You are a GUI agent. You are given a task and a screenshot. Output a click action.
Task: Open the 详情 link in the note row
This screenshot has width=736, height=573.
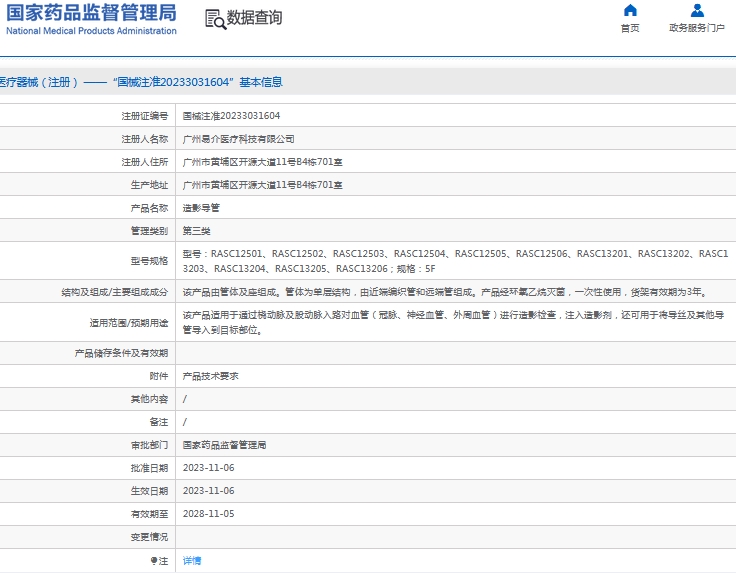tap(192, 561)
